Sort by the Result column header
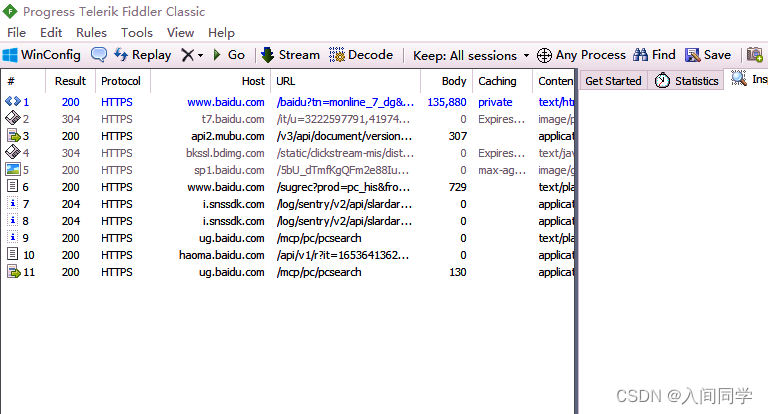This screenshot has width=768, height=414. [71, 81]
